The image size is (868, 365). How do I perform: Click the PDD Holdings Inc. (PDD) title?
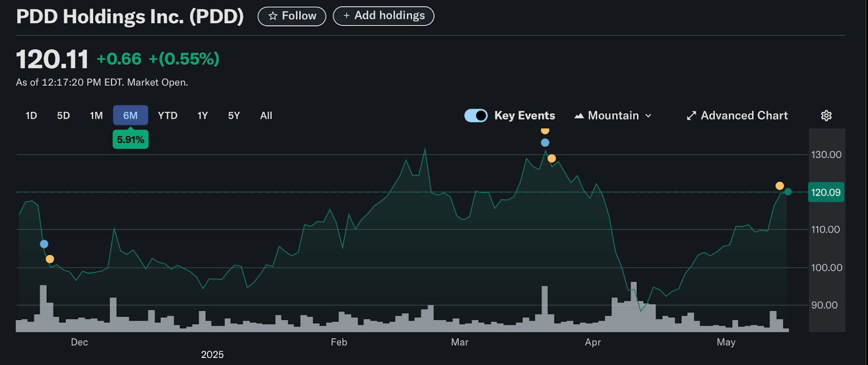click(x=130, y=17)
